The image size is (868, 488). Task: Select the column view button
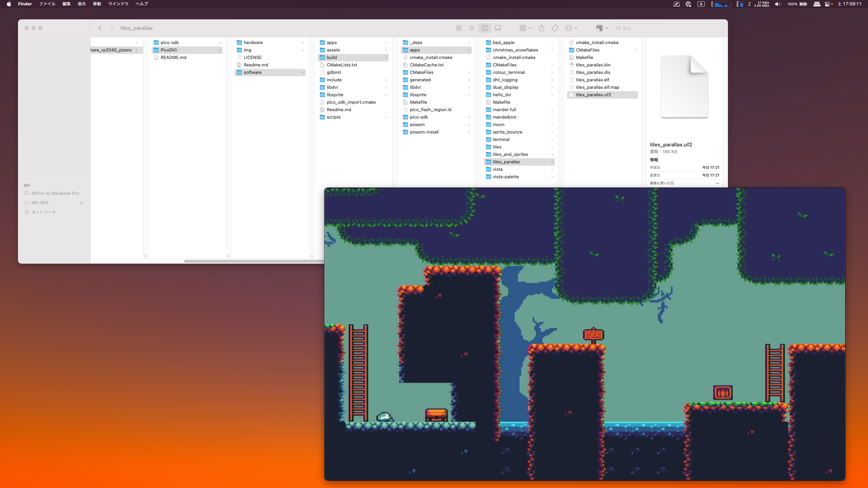click(x=485, y=28)
